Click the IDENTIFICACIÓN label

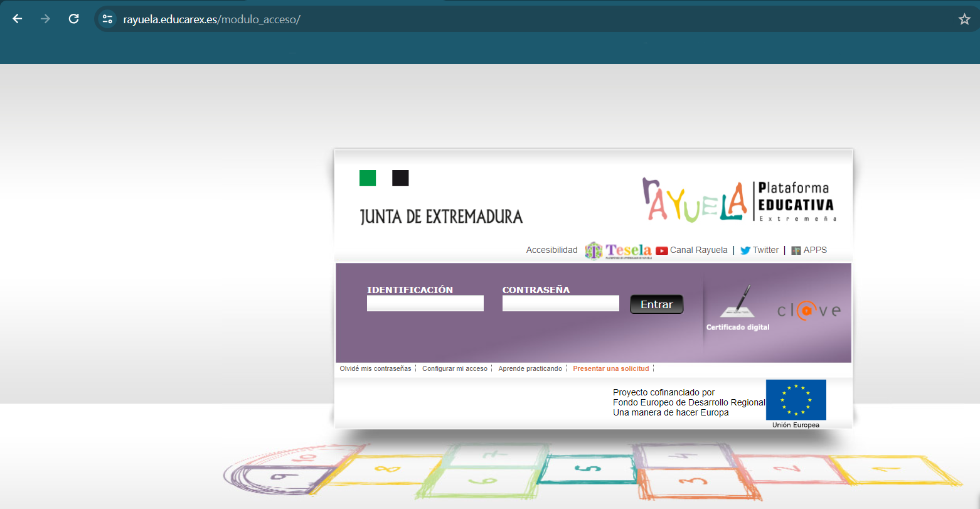410,290
